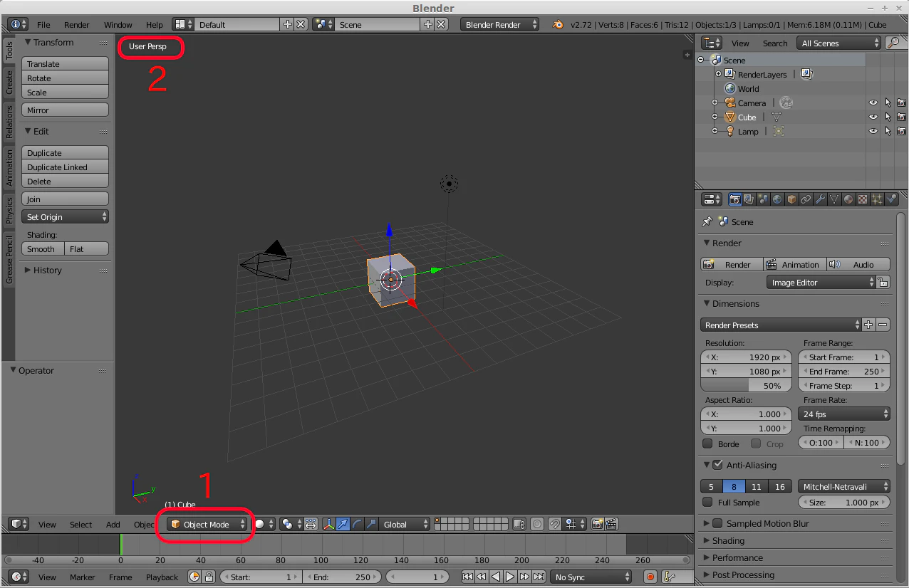This screenshot has height=588, width=909.
Task: Click the OpenGL render camera icon
Action: 597,525
